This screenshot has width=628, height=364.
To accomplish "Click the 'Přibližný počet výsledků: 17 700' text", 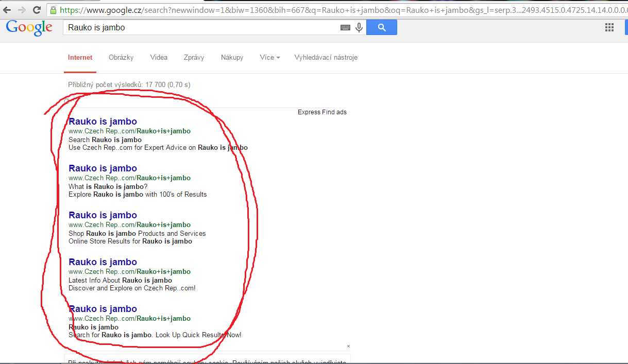I will click(x=129, y=85).
